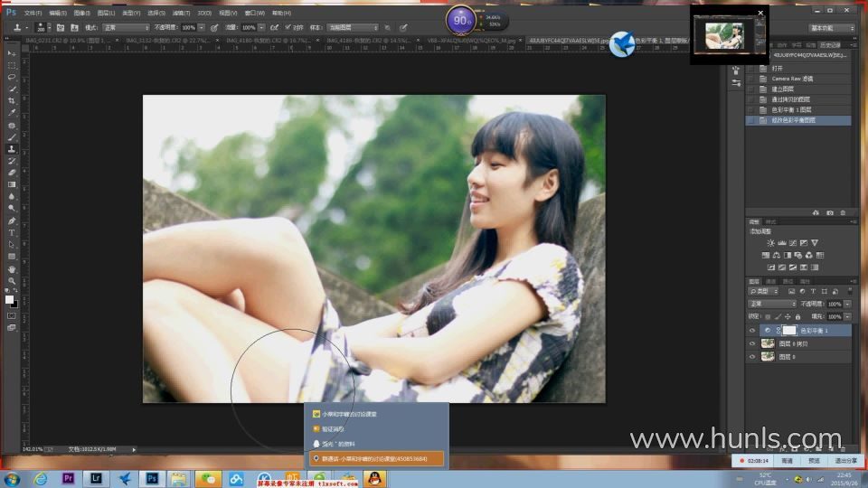Open the layer blend mode 正常 dropdown
The image size is (868, 488).
click(772, 305)
